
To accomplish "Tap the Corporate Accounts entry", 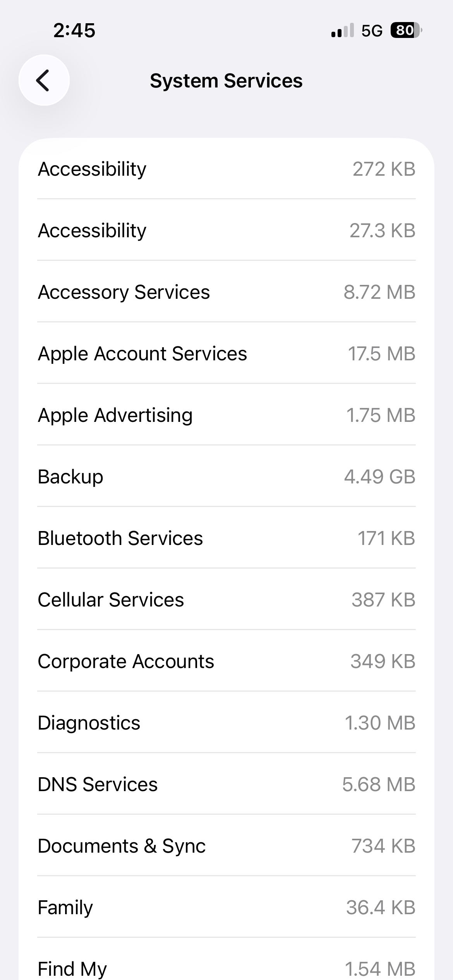I will (226, 661).
